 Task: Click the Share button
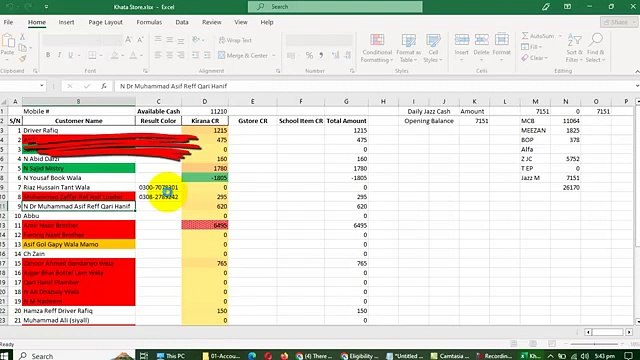point(619,22)
